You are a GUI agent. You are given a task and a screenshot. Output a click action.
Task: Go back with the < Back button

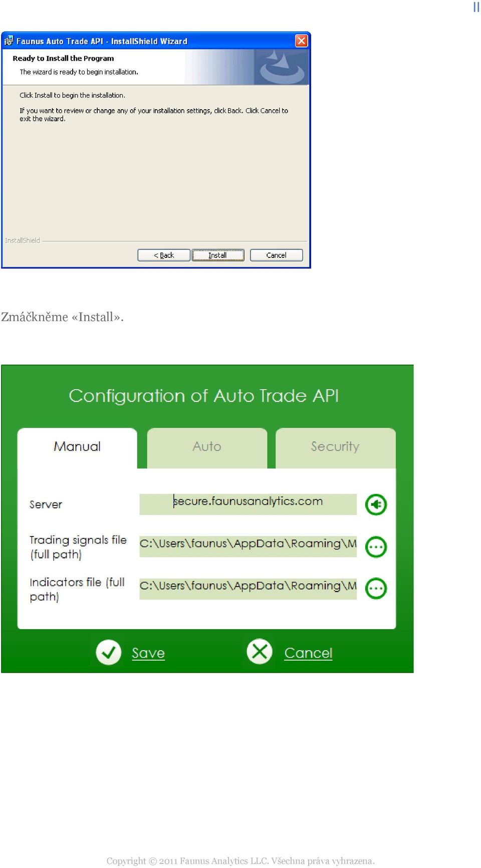pyautogui.click(x=164, y=255)
